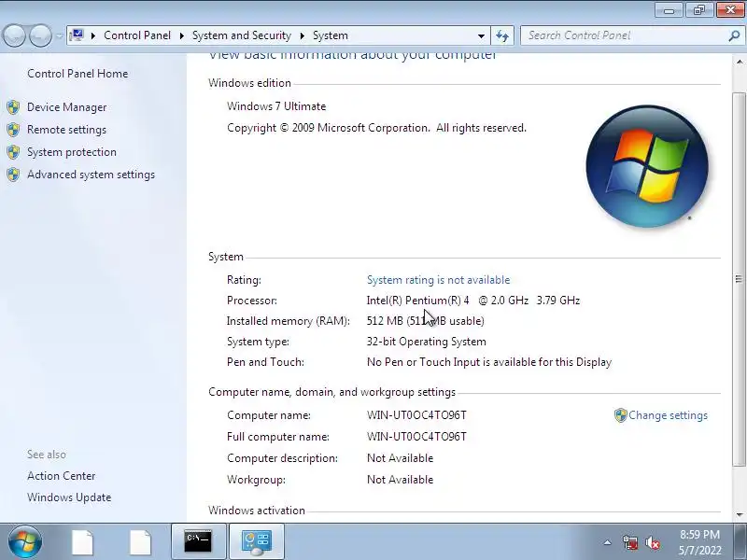
Task: Click the muted volume tray icon
Action: point(653,542)
